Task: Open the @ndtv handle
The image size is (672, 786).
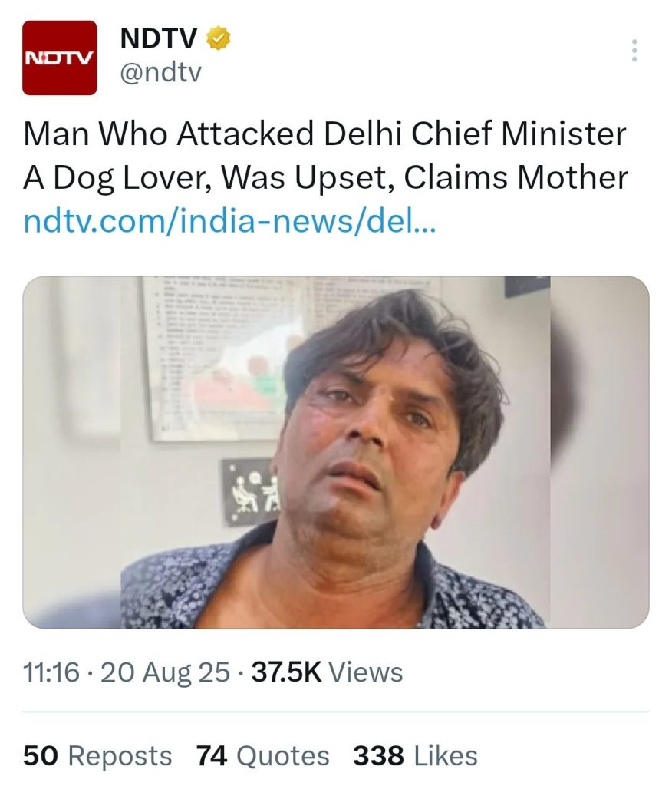Action: (161, 73)
